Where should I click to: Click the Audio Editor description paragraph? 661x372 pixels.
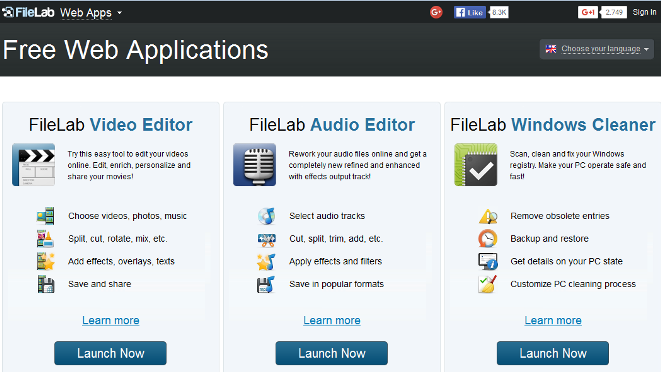pyautogui.click(x=357, y=165)
